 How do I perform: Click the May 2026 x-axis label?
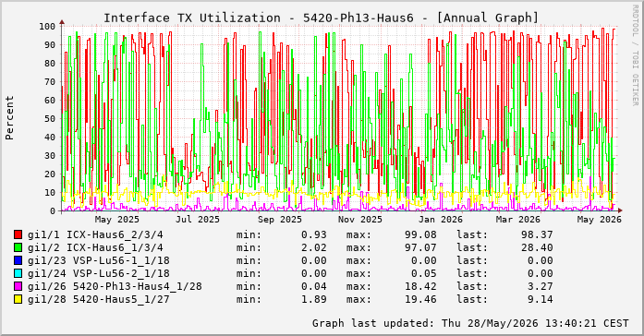[x=600, y=220]
